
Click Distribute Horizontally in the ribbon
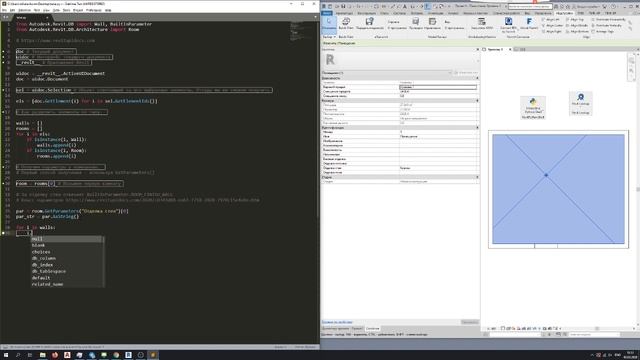tap(609, 19)
